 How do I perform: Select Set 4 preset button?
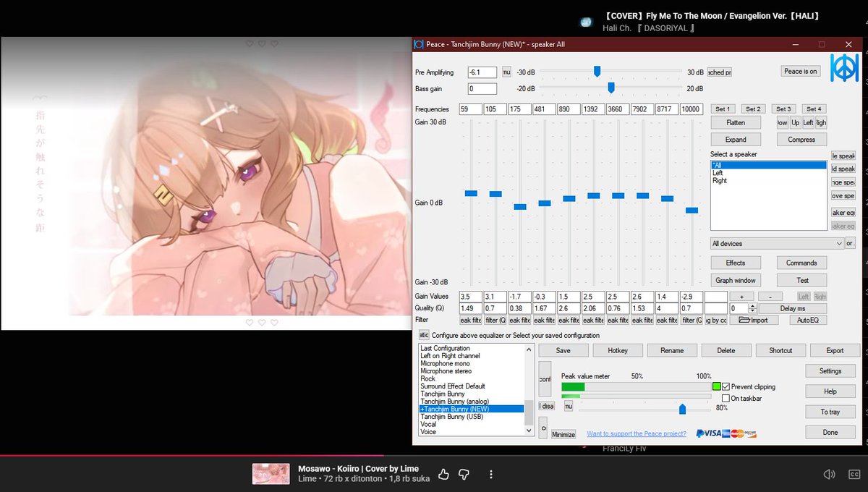pos(814,109)
